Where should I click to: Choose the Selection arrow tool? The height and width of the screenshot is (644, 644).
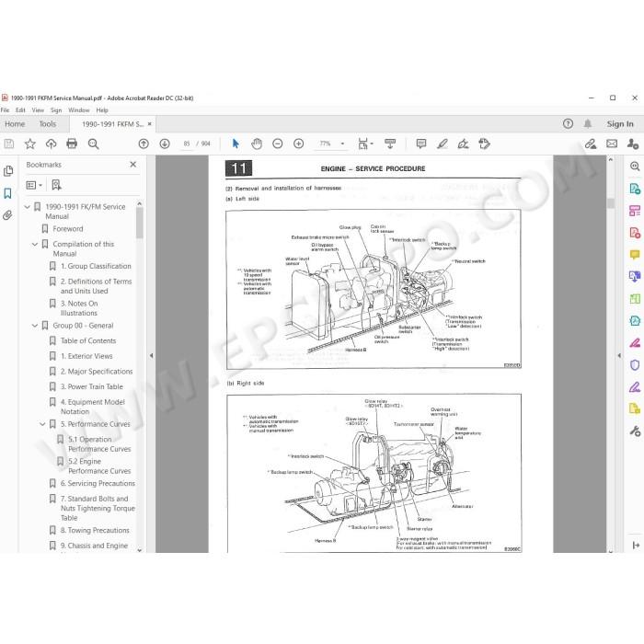[x=236, y=144]
